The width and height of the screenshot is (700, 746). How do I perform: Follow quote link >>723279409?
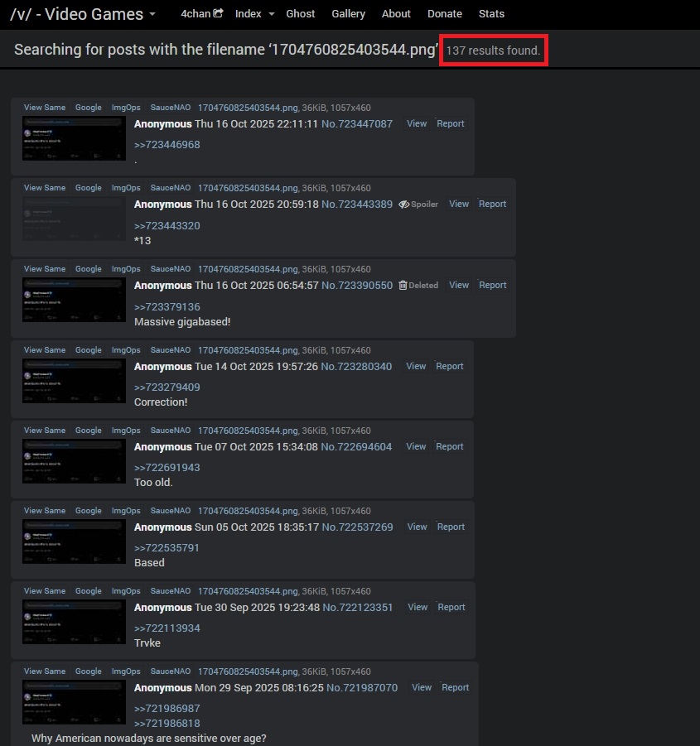coord(167,387)
